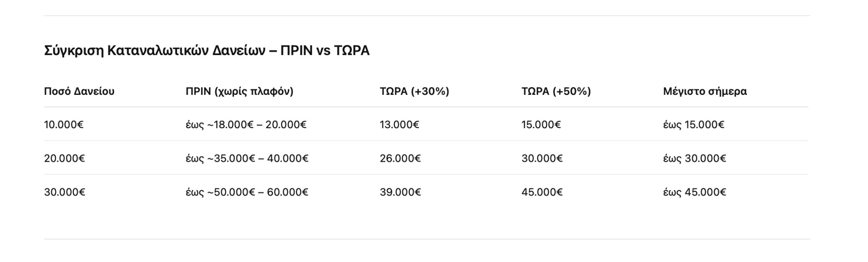Screen dimensions: 868x262
Task: Click the 10.000€ loan amount cell
Action: (64, 125)
